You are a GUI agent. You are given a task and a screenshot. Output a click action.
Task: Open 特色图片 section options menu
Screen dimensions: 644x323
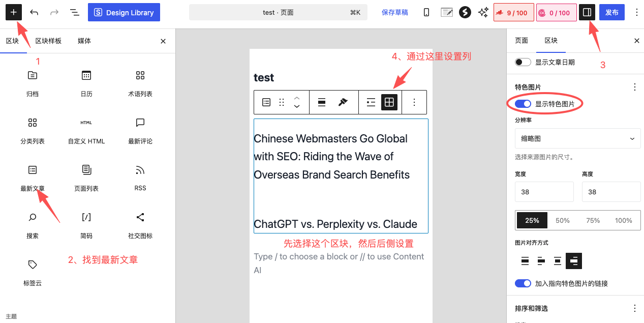coord(634,87)
